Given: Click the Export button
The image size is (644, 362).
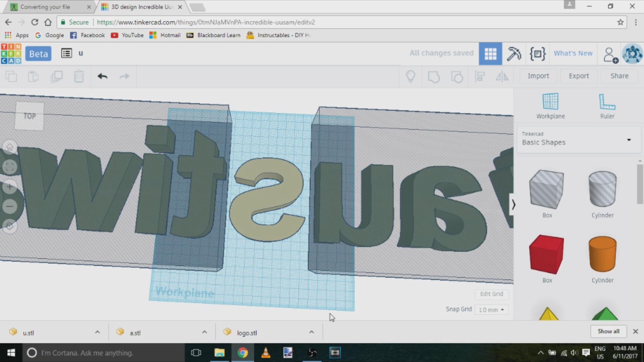Looking at the screenshot, I should click(x=579, y=76).
